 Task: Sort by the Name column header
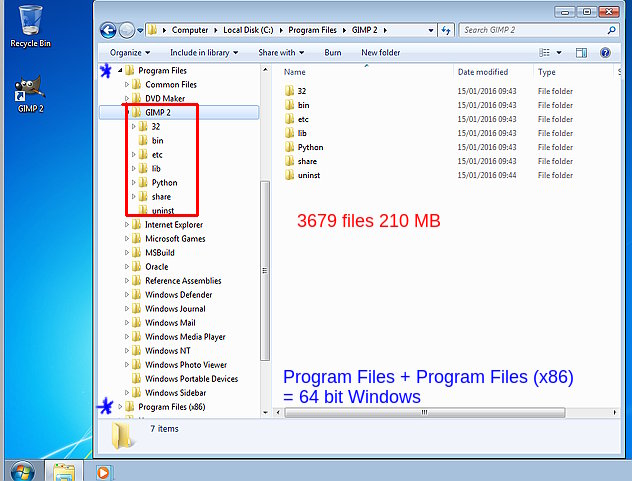point(295,72)
